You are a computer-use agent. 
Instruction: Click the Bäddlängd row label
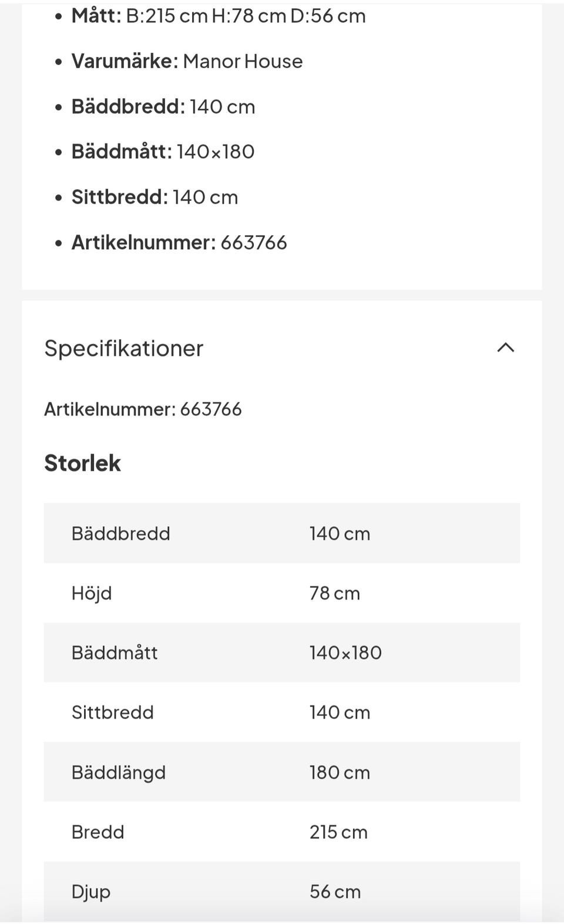tap(118, 772)
